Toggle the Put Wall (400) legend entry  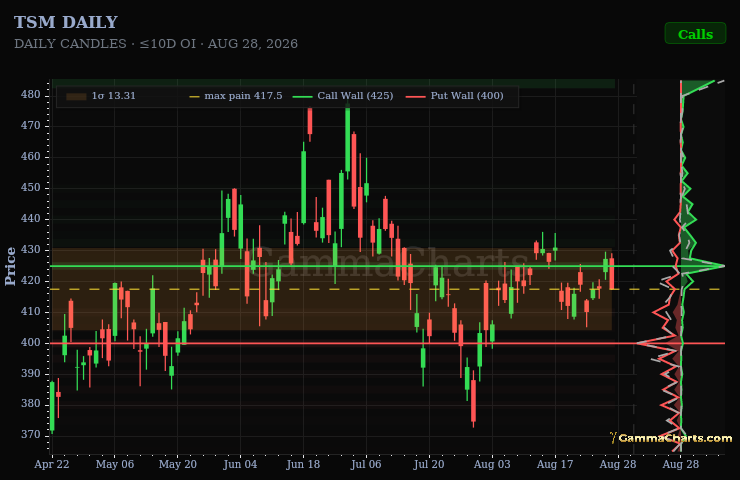pyautogui.click(x=454, y=96)
